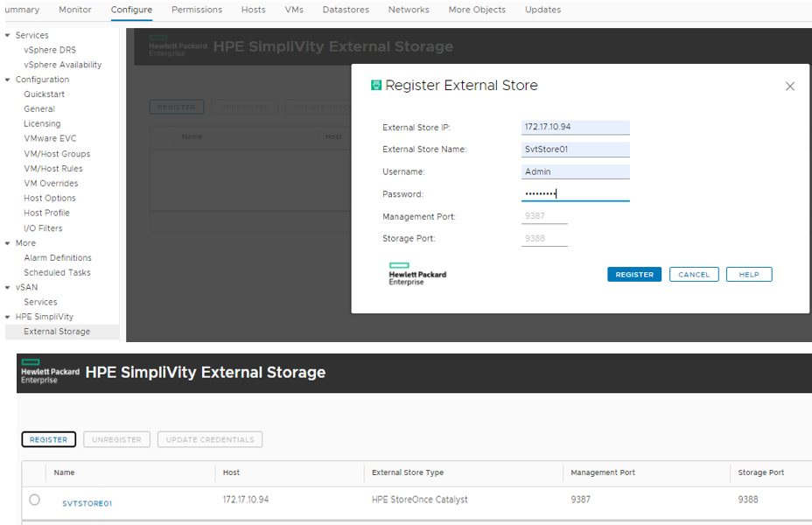
Task: Open I/O Filters
Action: (43, 228)
